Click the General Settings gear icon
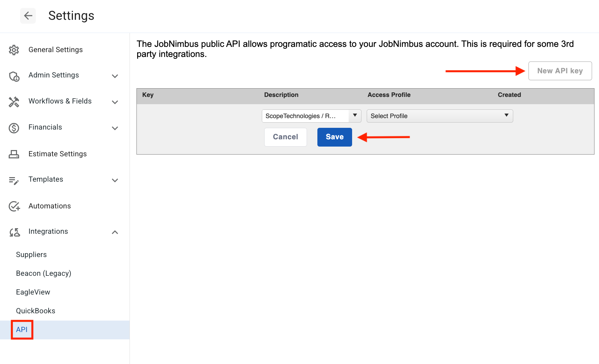 pos(14,50)
